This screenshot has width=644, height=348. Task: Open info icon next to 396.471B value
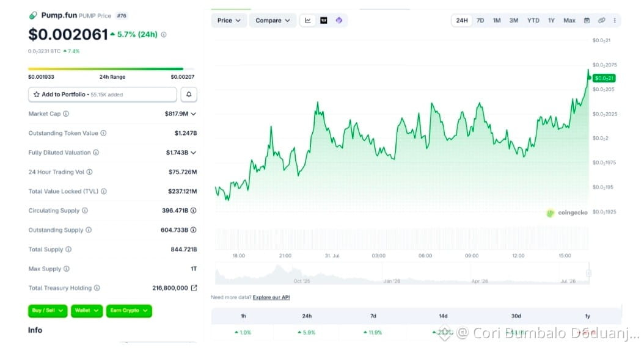point(194,211)
